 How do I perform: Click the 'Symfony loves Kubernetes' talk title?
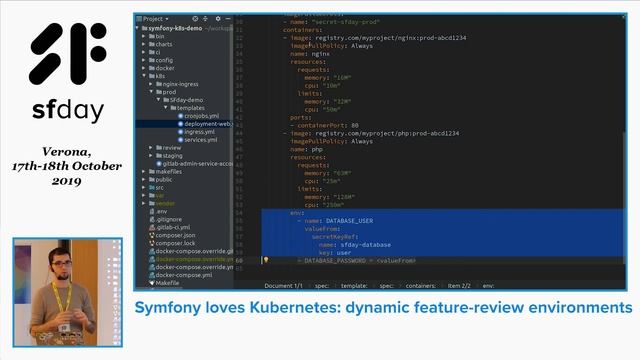pos(384,307)
